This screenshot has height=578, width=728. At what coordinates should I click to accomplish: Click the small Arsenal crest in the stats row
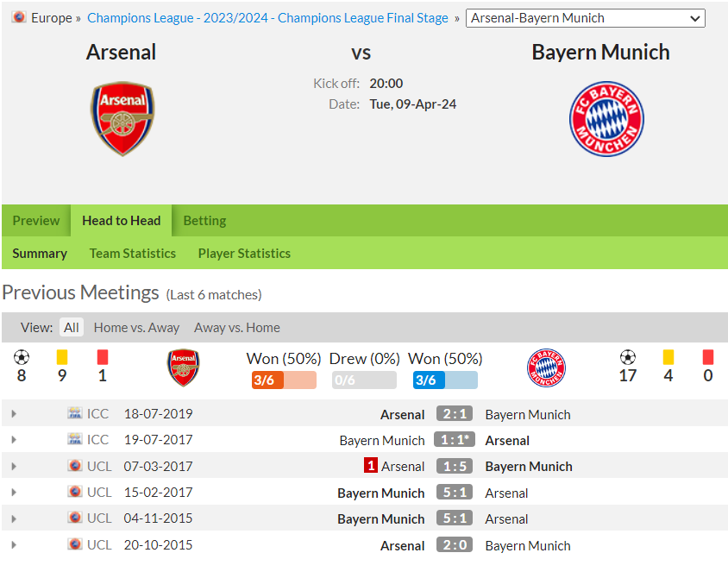[184, 368]
